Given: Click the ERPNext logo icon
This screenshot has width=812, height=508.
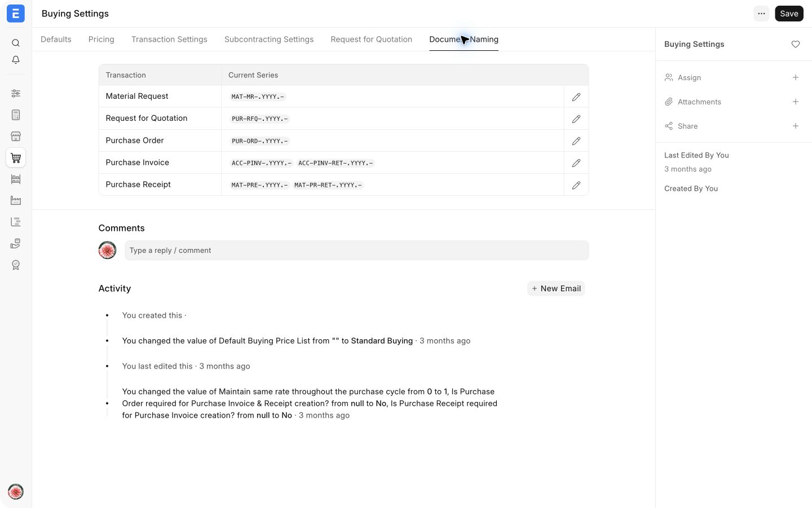Looking at the screenshot, I should 16,14.
